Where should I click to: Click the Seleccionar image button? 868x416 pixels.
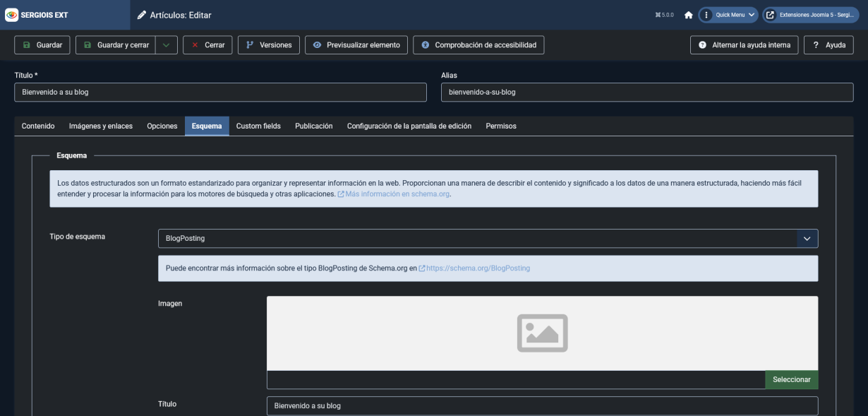click(791, 379)
